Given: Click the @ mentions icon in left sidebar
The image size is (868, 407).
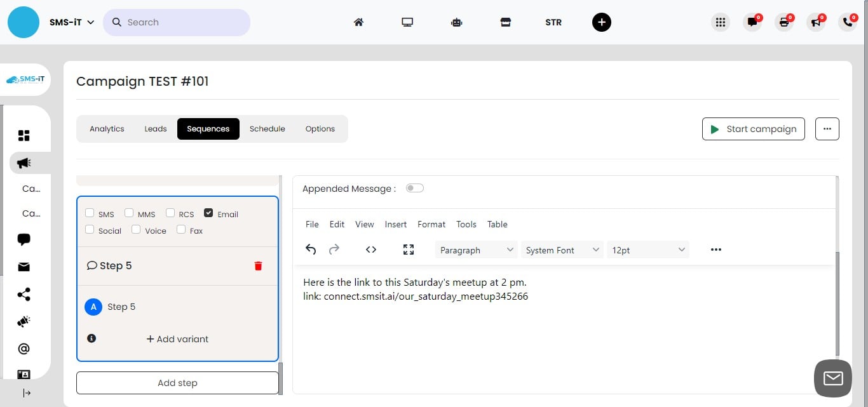Looking at the screenshot, I should pos(24,348).
